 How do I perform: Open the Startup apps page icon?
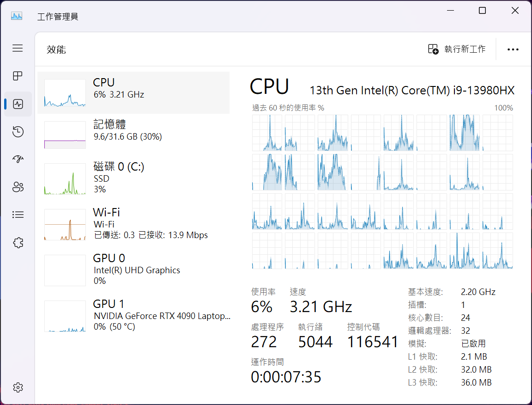click(18, 160)
